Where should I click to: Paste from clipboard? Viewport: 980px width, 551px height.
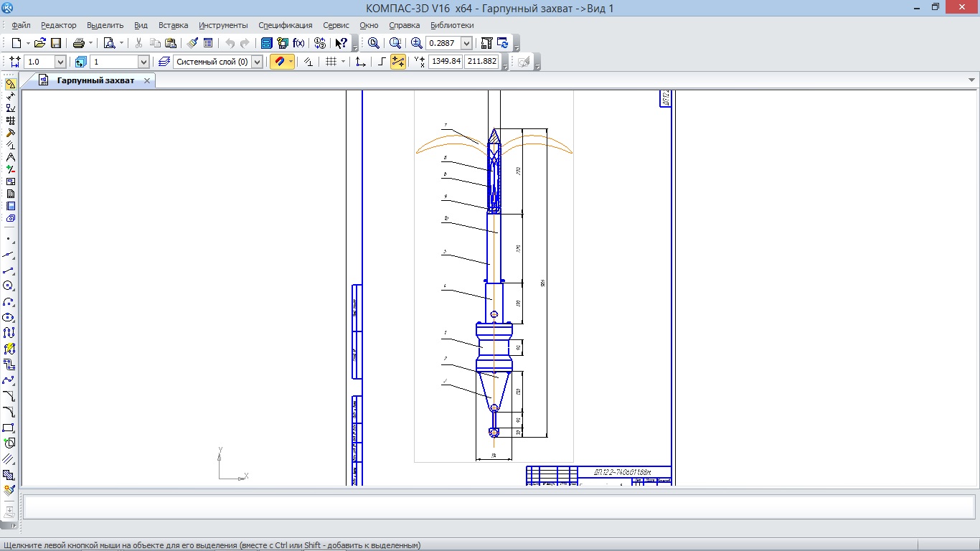(170, 43)
